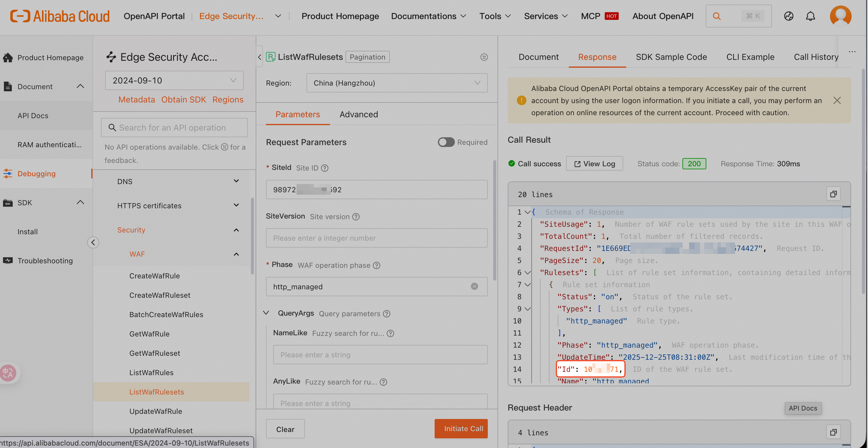Open the Services top menu
868x448 pixels.
(x=546, y=16)
